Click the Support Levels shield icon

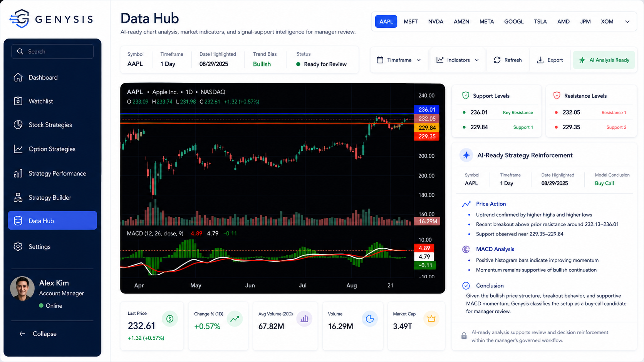tap(466, 95)
